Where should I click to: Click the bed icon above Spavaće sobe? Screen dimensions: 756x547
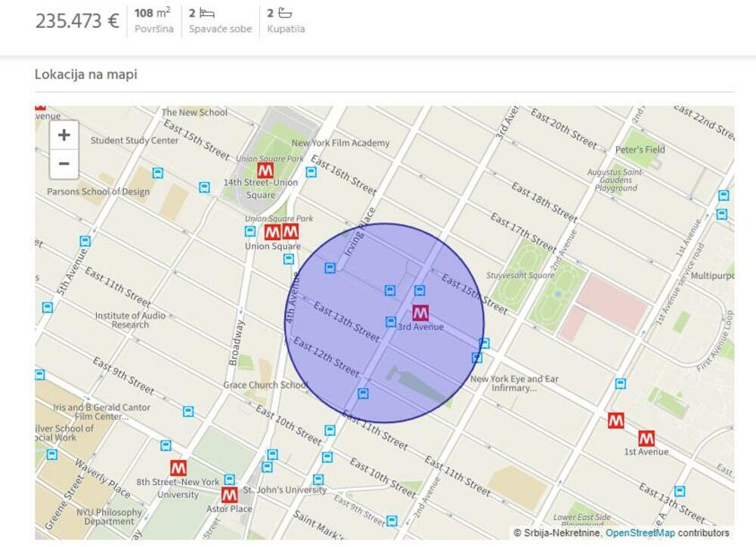click(x=207, y=13)
